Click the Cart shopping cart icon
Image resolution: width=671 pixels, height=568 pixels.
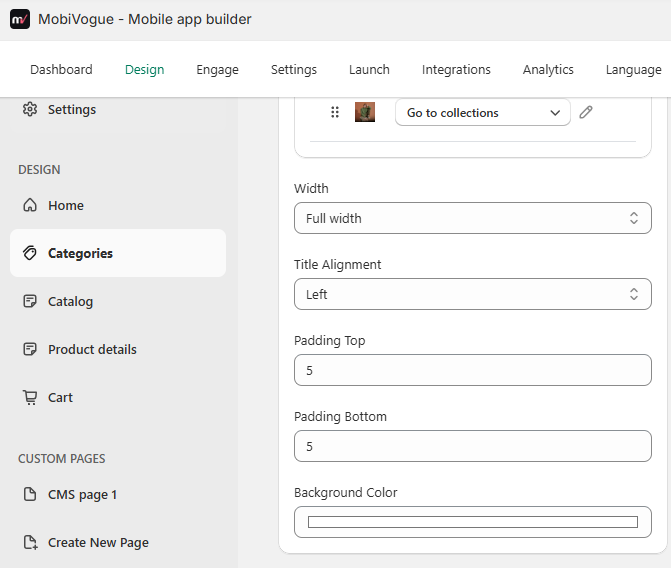click(x=30, y=397)
